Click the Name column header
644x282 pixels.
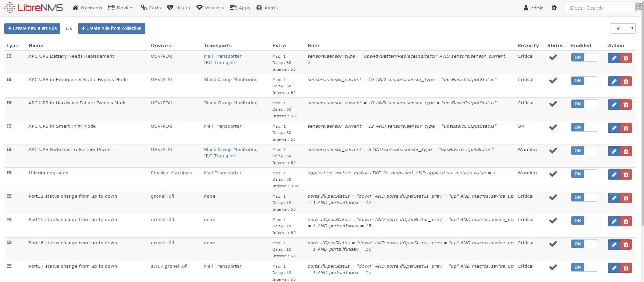click(36, 45)
